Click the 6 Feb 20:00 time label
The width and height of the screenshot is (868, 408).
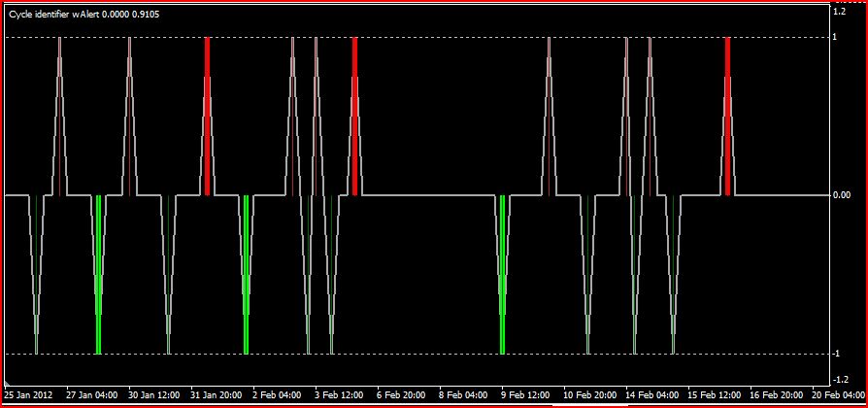[402, 395]
